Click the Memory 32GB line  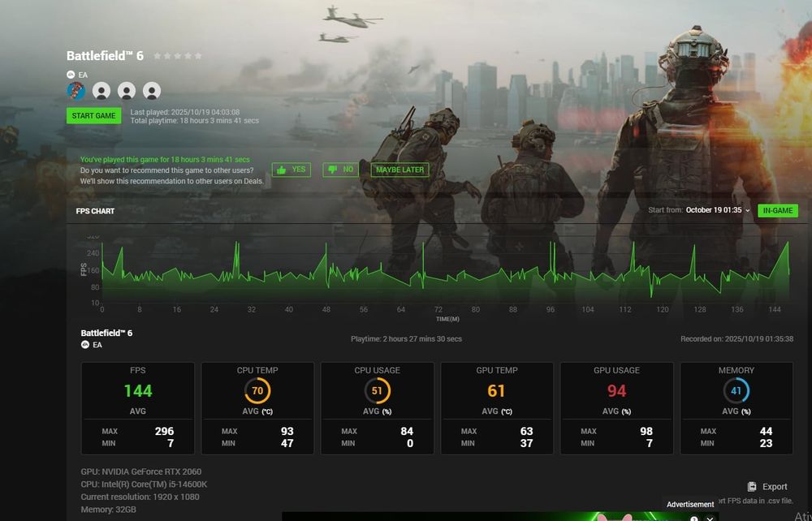[x=108, y=510]
